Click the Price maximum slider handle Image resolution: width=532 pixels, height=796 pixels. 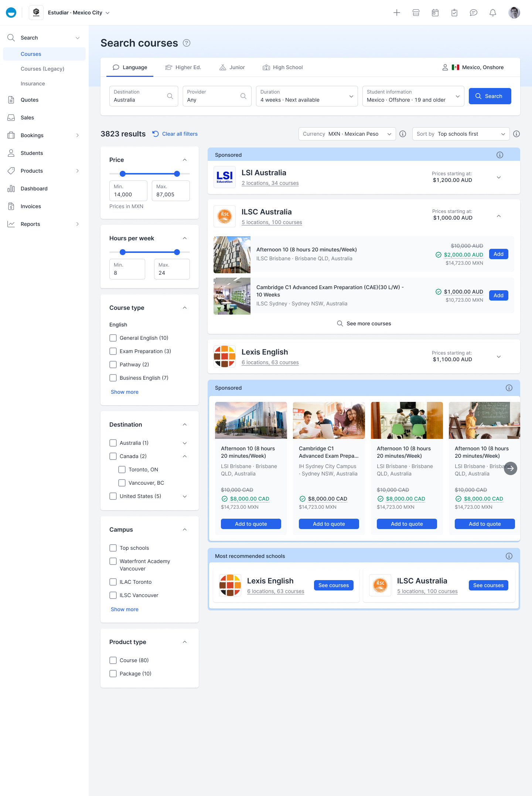(177, 174)
